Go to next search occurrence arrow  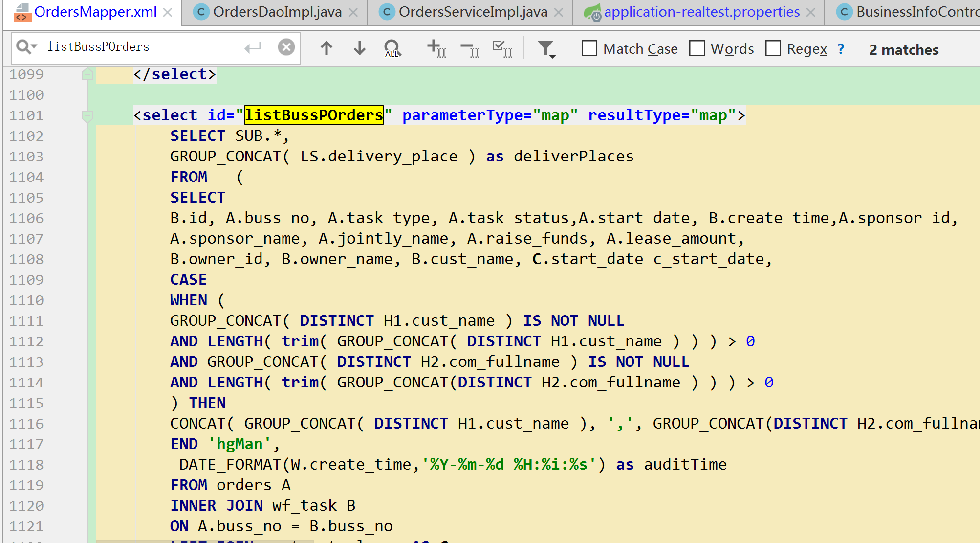click(359, 48)
